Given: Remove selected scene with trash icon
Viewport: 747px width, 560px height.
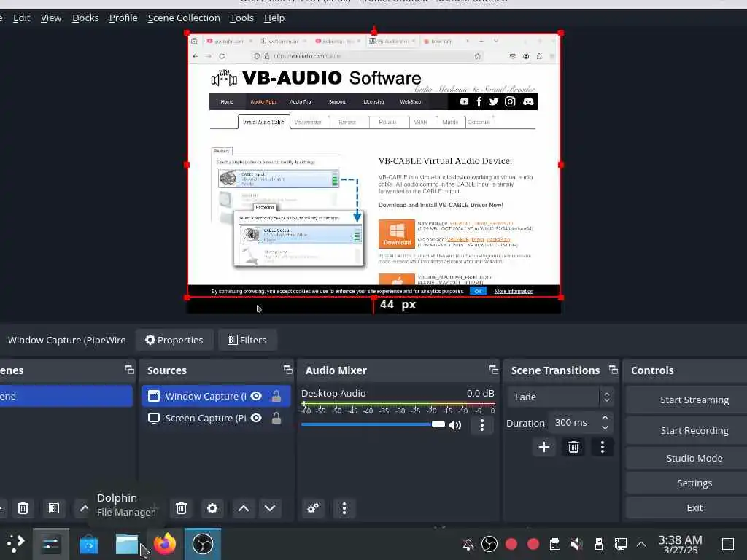Looking at the screenshot, I should (23, 508).
